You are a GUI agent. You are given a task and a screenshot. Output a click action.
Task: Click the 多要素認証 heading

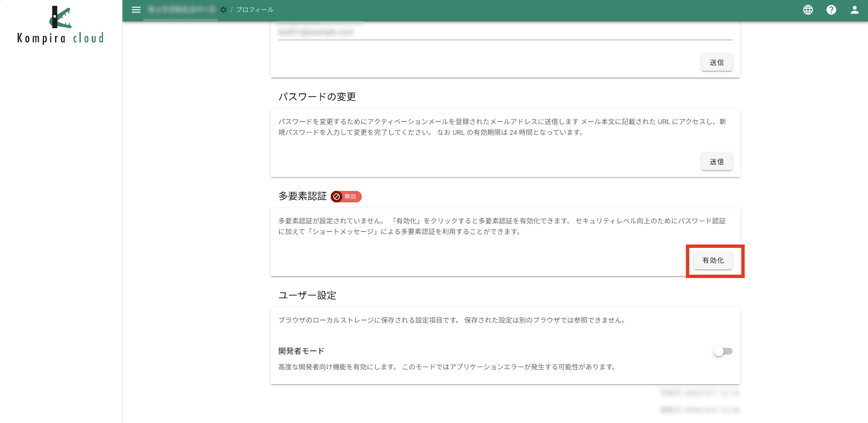coord(303,196)
